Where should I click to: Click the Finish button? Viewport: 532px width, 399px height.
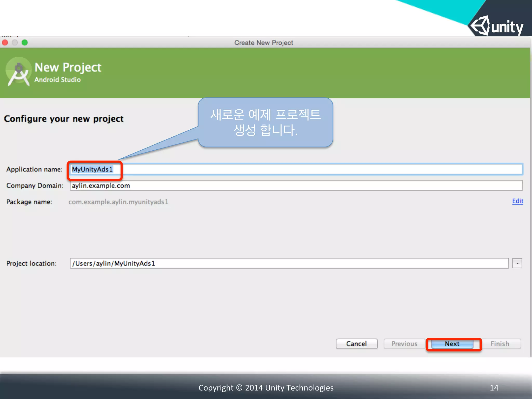point(500,344)
